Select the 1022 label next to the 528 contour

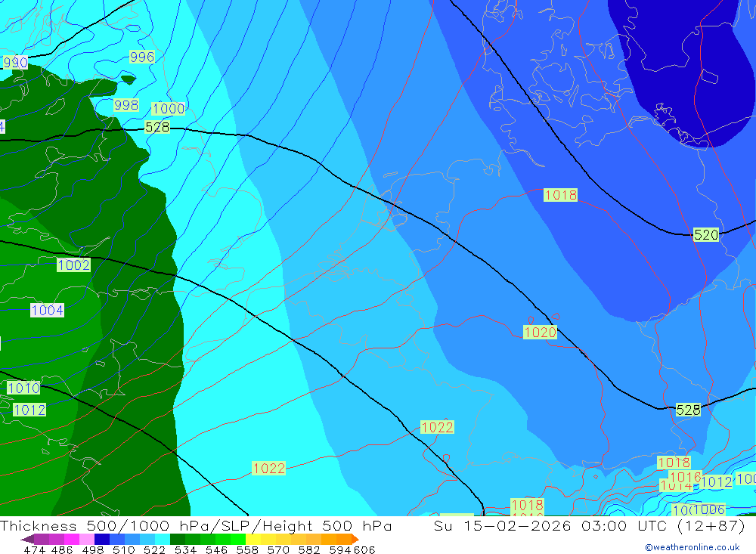[437, 427]
